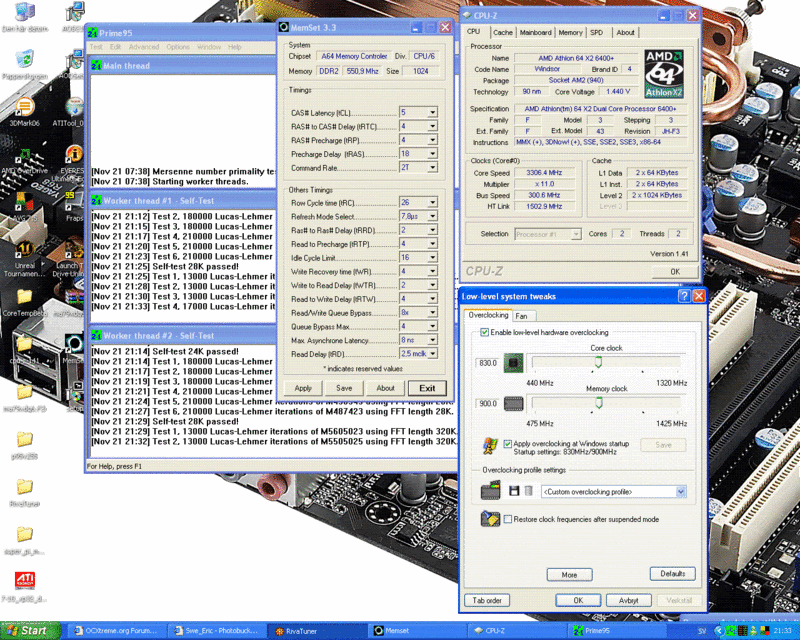This screenshot has width=800, height=640.
Task: Open the Write Recovery time (tWR) dropdown
Action: click(x=433, y=271)
